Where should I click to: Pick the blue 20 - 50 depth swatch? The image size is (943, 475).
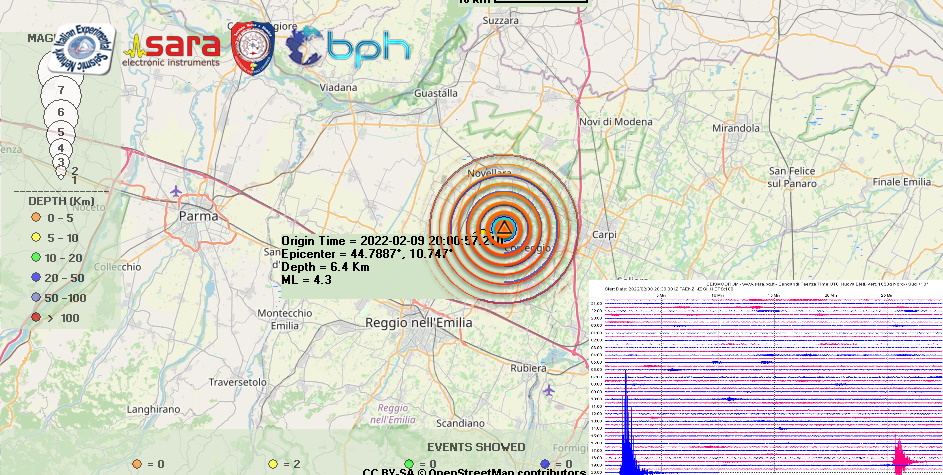pos(36,277)
